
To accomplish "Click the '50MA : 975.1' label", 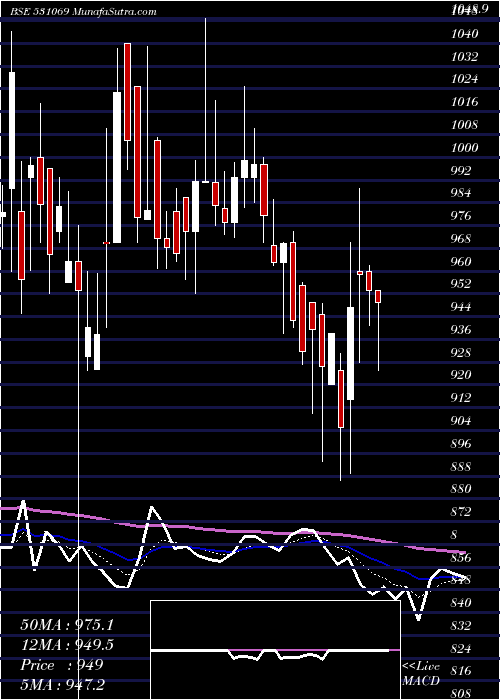I will 67,625.
